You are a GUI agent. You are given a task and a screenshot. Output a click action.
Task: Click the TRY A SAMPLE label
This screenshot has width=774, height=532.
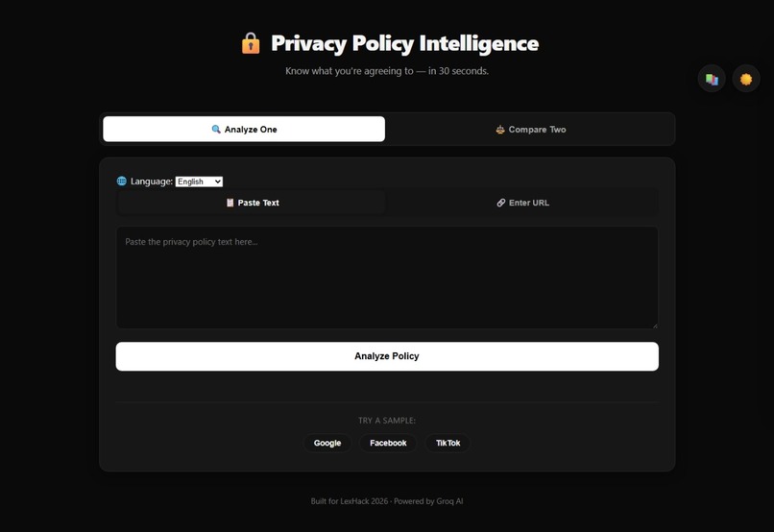[387, 421]
